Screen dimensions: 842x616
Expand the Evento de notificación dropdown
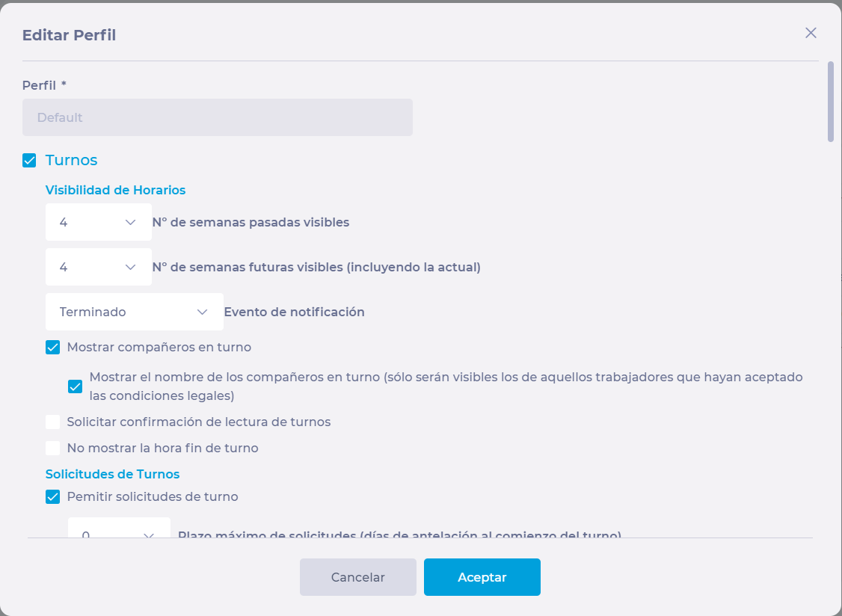[x=135, y=312]
